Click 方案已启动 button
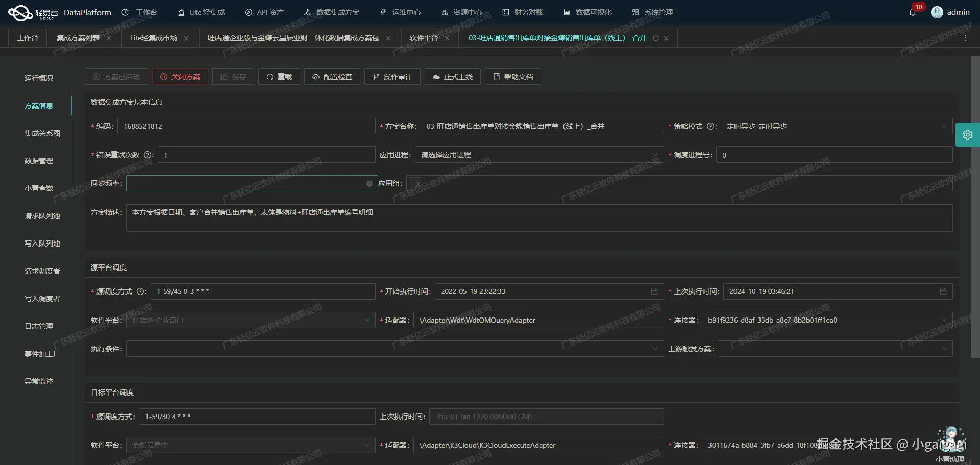The width and height of the screenshot is (980, 465). (116, 77)
